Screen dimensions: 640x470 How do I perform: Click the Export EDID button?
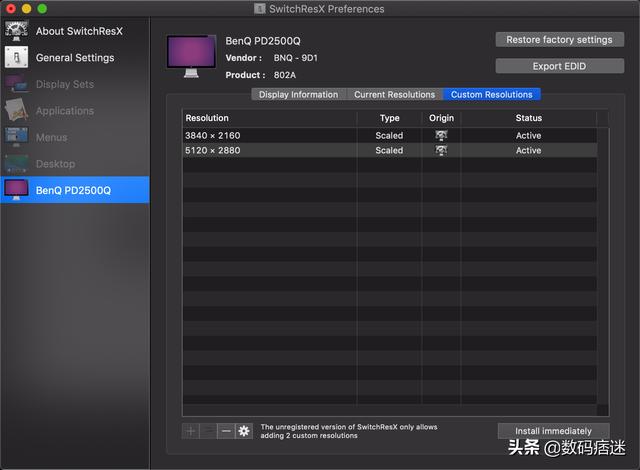click(559, 66)
